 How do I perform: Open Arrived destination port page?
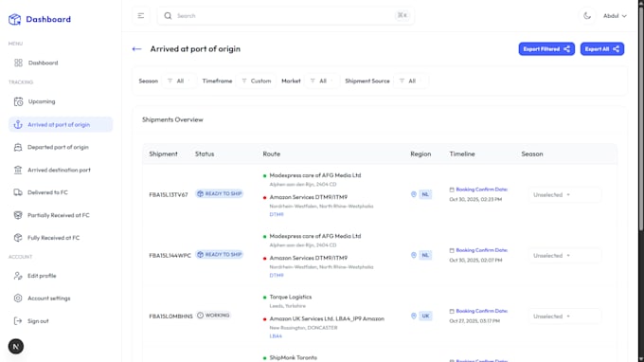click(61, 170)
